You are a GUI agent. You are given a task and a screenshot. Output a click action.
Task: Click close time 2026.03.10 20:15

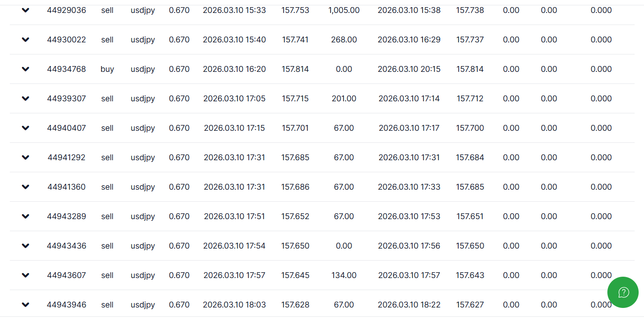(x=409, y=69)
